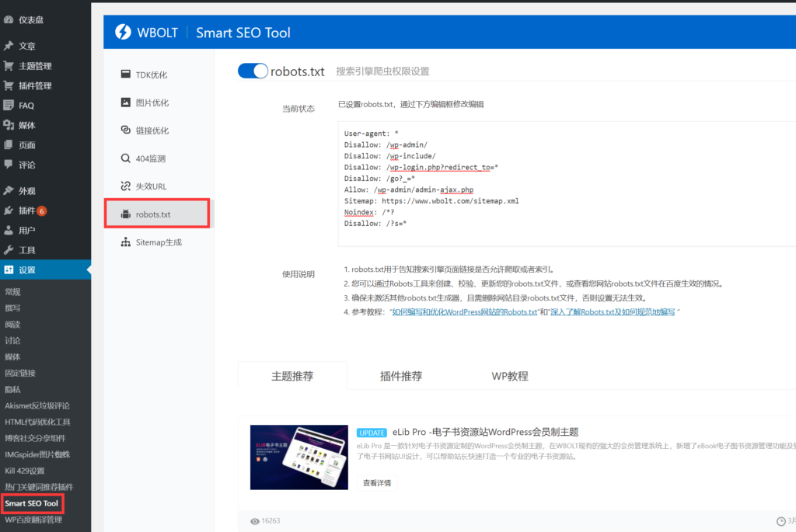Select the 失效URL broken link icon
Viewport: 796px width, 532px height.
click(126, 186)
